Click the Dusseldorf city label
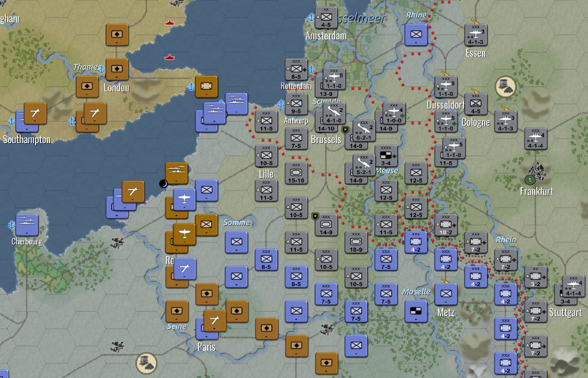Image resolution: width=588 pixels, height=378 pixels. point(445,105)
